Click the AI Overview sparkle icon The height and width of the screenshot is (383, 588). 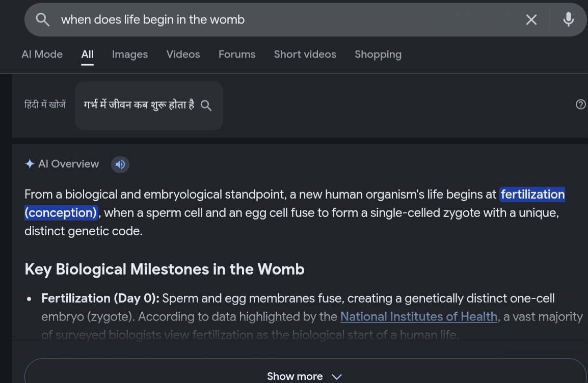(x=30, y=164)
